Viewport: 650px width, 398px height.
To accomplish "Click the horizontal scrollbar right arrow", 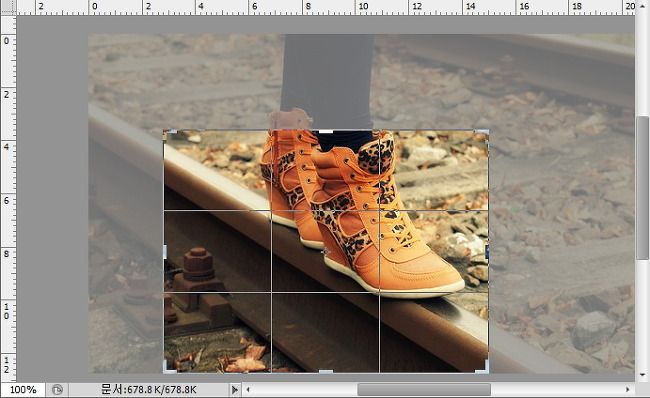I will pos(628,390).
